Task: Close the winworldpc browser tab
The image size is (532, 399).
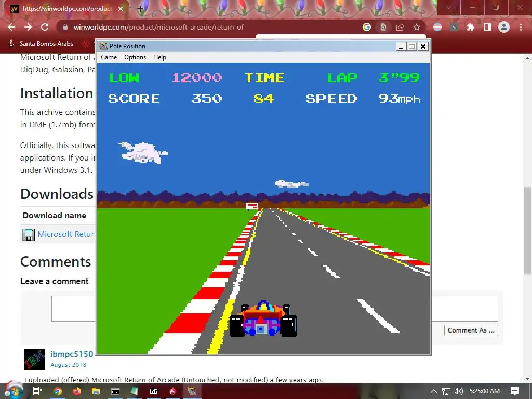Action: [121, 9]
